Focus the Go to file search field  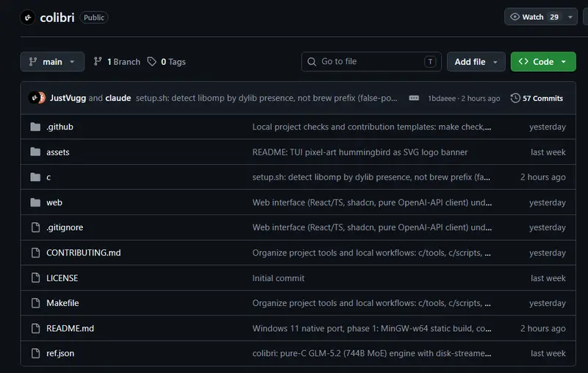(371, 62)
